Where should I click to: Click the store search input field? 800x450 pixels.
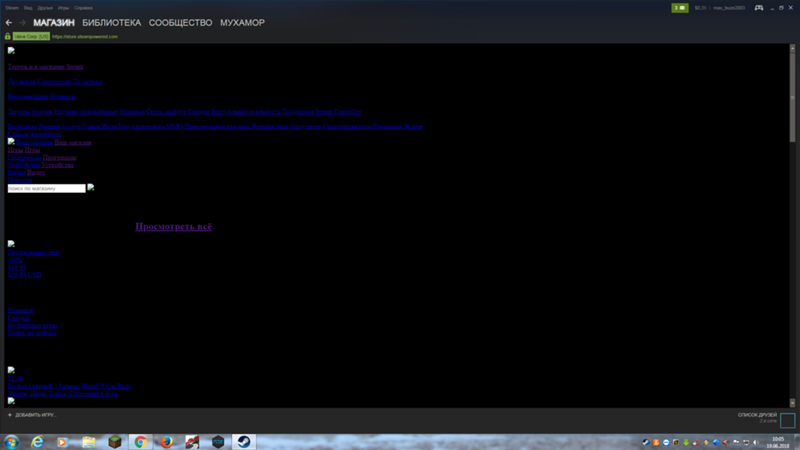46,188
